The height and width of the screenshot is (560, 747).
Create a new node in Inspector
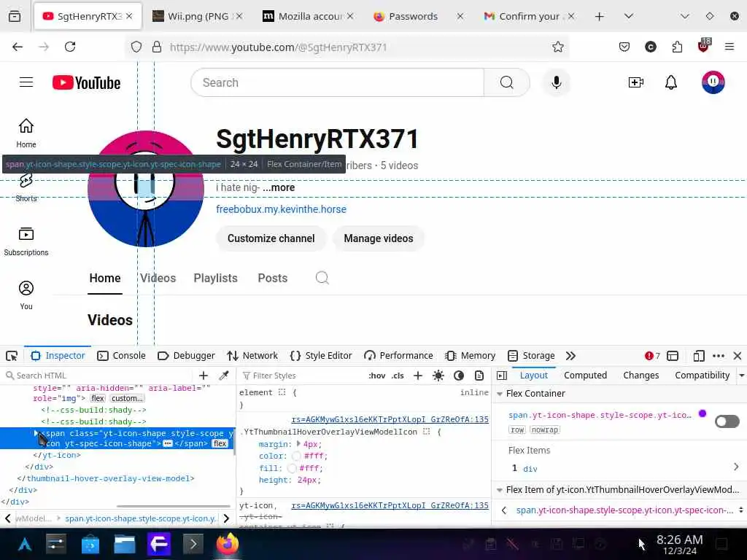coord(204,376)
